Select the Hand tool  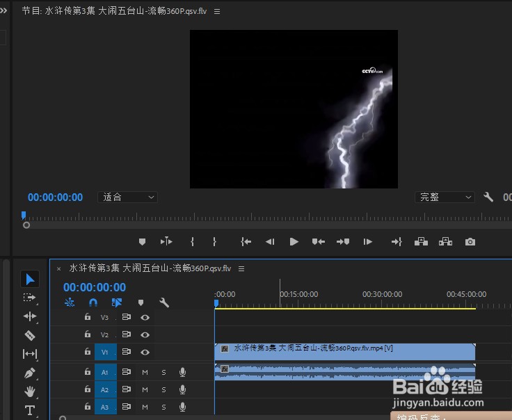[x=30, y=391]
